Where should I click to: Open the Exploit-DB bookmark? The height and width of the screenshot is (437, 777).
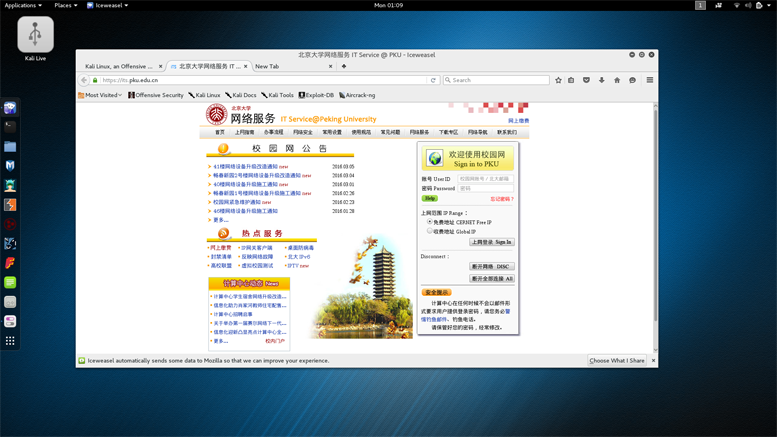point(316,95)
